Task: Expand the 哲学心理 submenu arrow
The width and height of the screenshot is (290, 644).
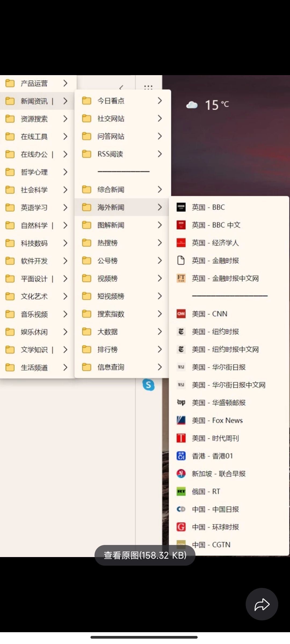Action: pyautogui.click(x=65, y=172)
